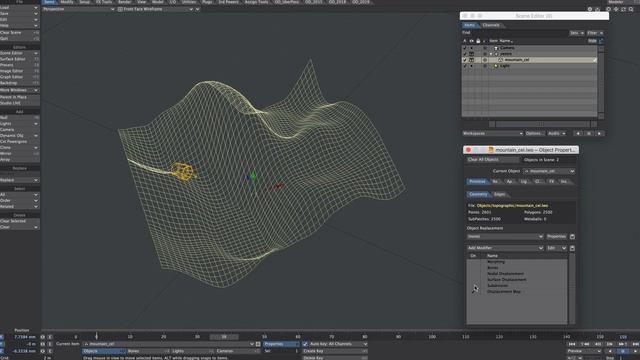
Task: Open the Front Face Wireframe display dropdown
Action: pos(156,9)
